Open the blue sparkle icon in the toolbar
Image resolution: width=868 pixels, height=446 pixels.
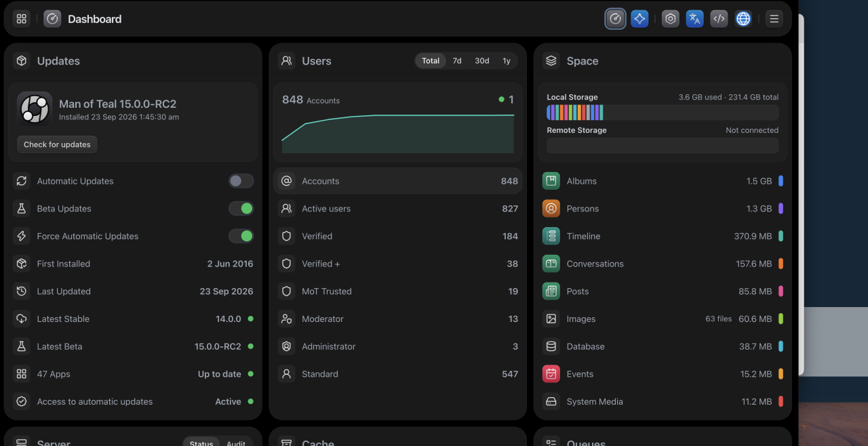click(639, 19)
